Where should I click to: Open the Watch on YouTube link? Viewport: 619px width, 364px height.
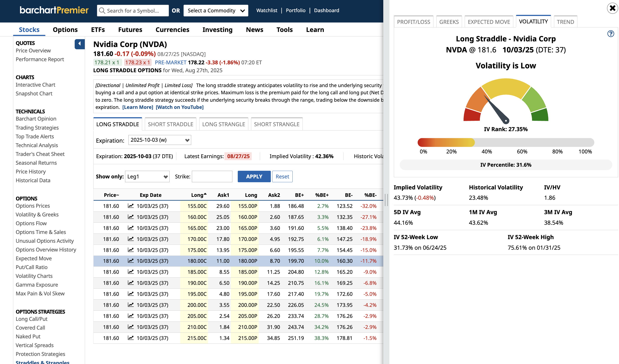[179, 107]
